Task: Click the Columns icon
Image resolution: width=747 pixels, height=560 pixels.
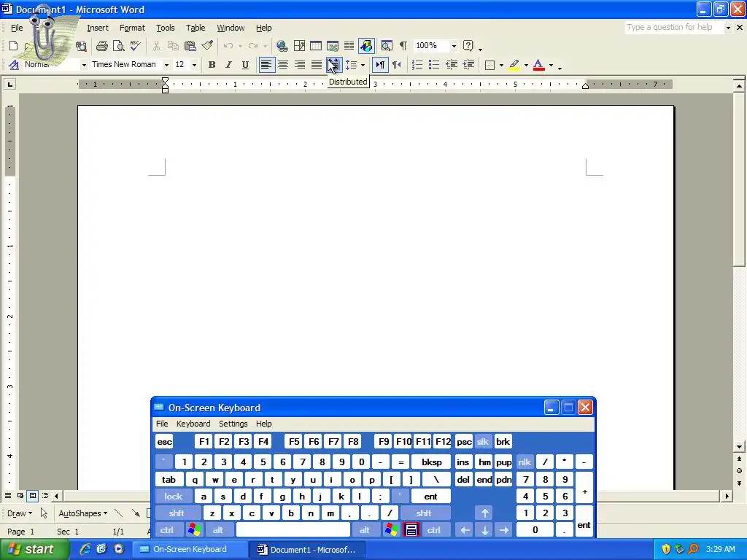Action: [349, 46]
